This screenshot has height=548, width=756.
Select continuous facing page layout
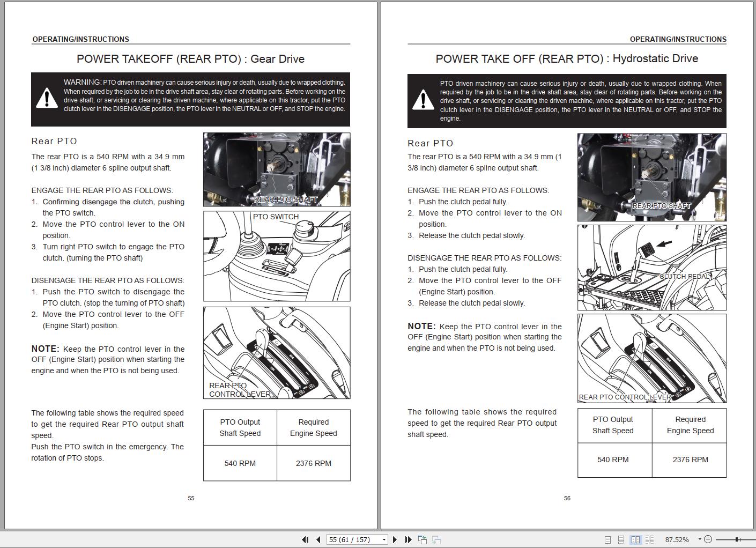coord(649,539)
